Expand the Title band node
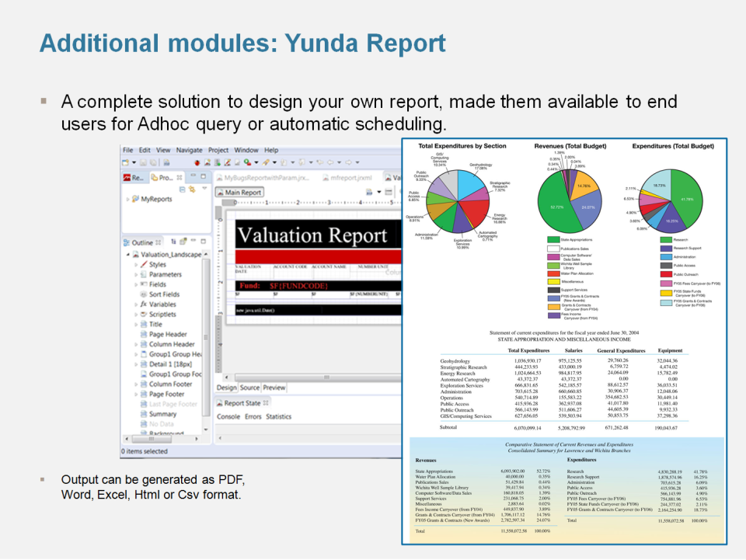The image size is (746, 560). (136, 325)
